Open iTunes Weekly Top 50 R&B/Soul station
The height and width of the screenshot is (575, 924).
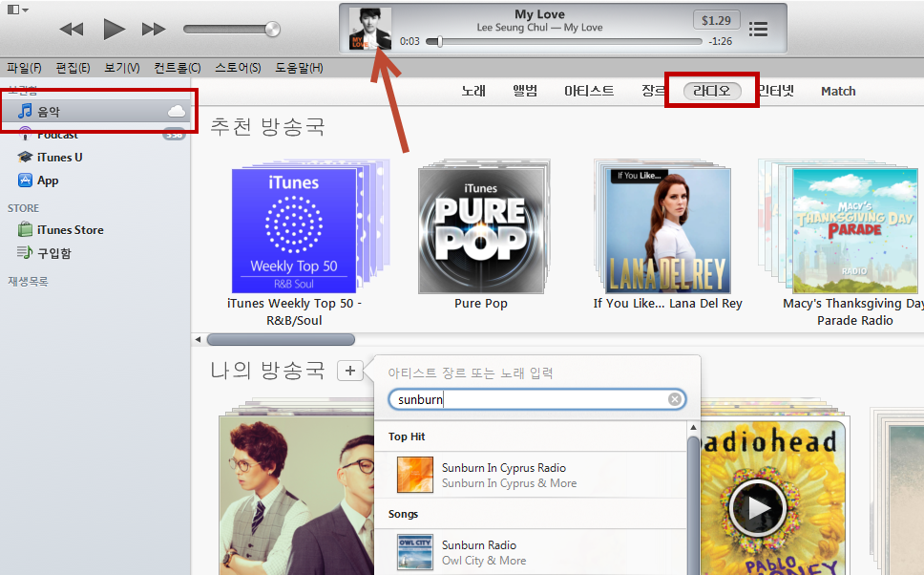(x=294, y=230)
